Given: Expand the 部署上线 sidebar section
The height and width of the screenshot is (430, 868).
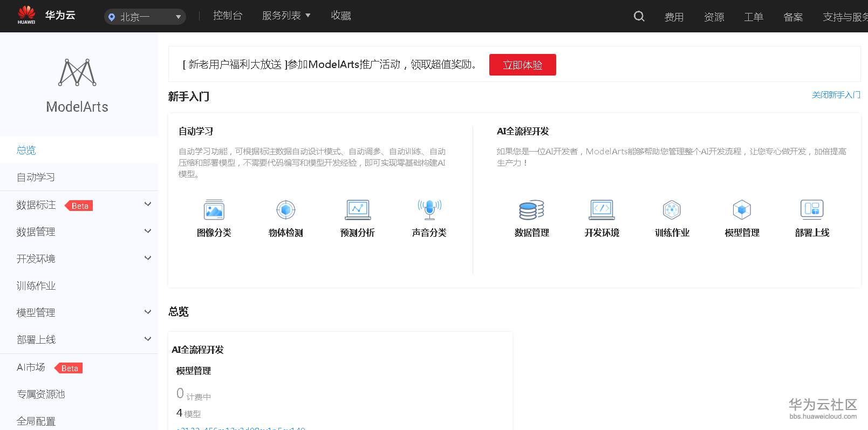Looking at the screenshot, I should pos(148,339).
